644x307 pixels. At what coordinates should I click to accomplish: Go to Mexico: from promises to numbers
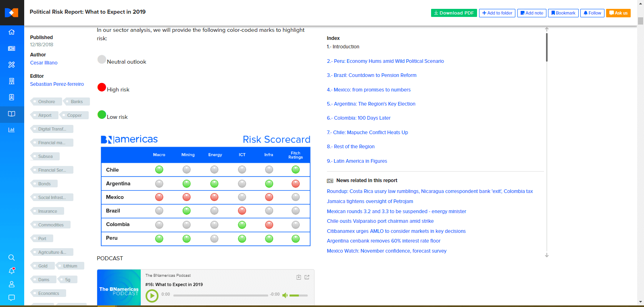pyautogui.click(x=369, y=90)
